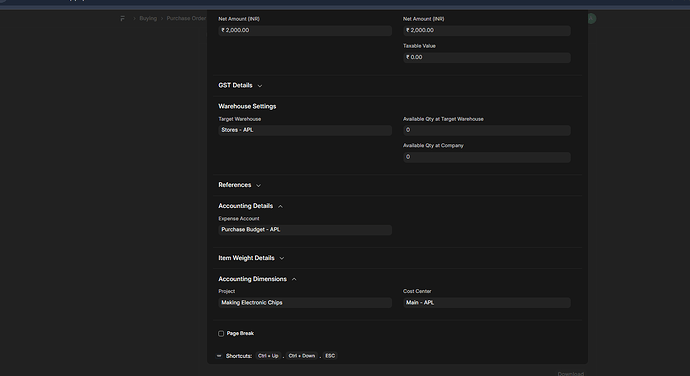This screenshot has height=376, width=690.
Task: Click the right Net Amount (INR) field
Action: tap(487, 30)
